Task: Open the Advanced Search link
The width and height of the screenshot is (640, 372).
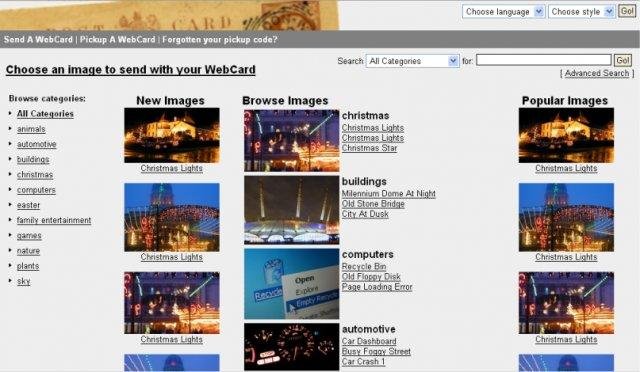Action: pyautogui.click(x=597, y=73)
